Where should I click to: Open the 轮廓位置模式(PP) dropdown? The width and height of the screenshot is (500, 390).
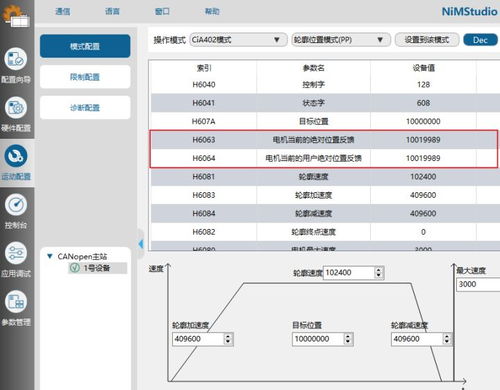(x=341, y=40)
